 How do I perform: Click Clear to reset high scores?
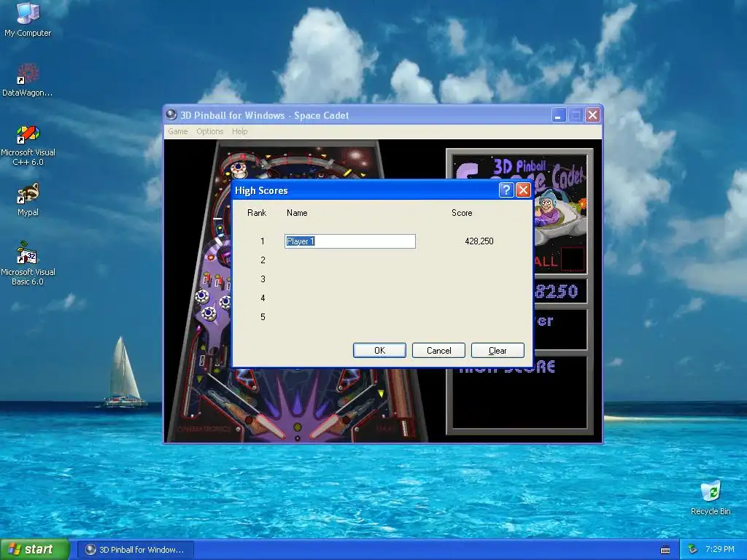pos(498,351)
